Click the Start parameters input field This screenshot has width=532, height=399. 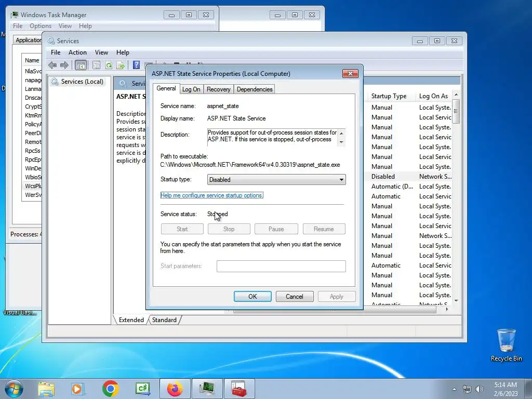point(281,267)
